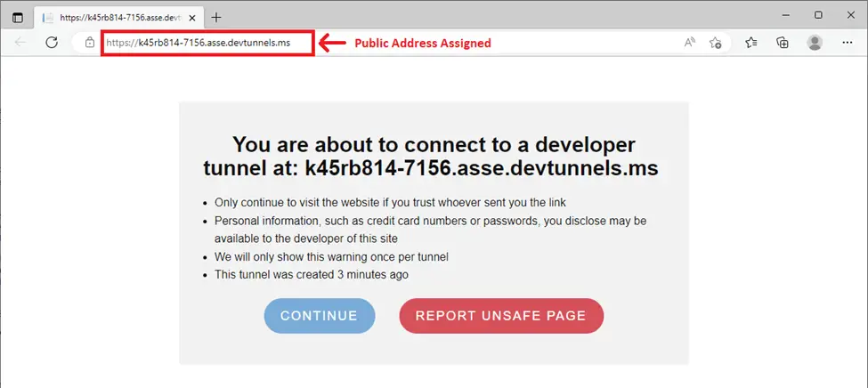Click the REPORT UNSAFE PAGE button
Image resolution: width=868 pixels, height=388 pixels.
[501, 316]
